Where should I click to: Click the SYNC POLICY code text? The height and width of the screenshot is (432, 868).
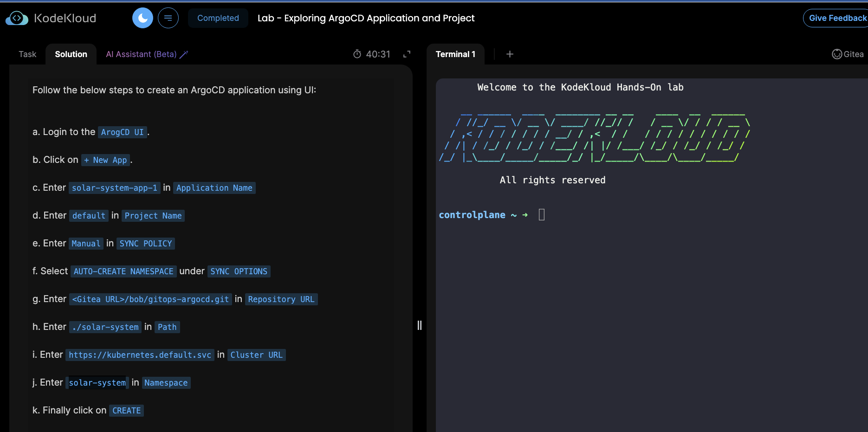click(x=146, y=244)
